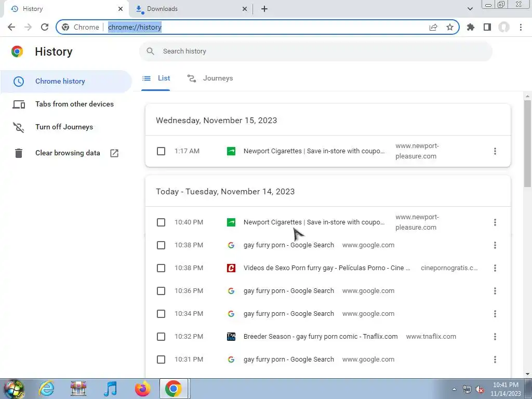This screenshot has height=399, width=532.
Task: Bookmark this tab with the star icon
Action: pyautogui.click(x=450, y=27)
